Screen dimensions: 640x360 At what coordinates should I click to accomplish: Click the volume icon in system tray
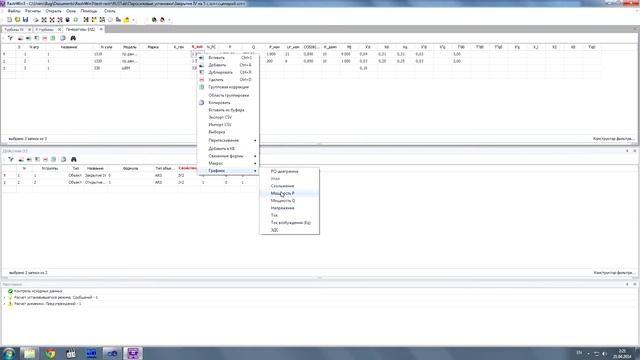[604, 353]
